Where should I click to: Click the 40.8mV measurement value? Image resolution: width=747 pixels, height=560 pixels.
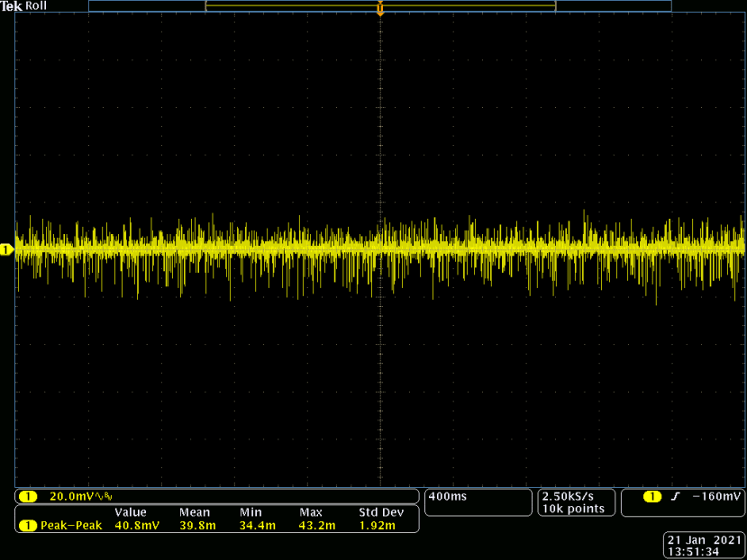(136, 525)
